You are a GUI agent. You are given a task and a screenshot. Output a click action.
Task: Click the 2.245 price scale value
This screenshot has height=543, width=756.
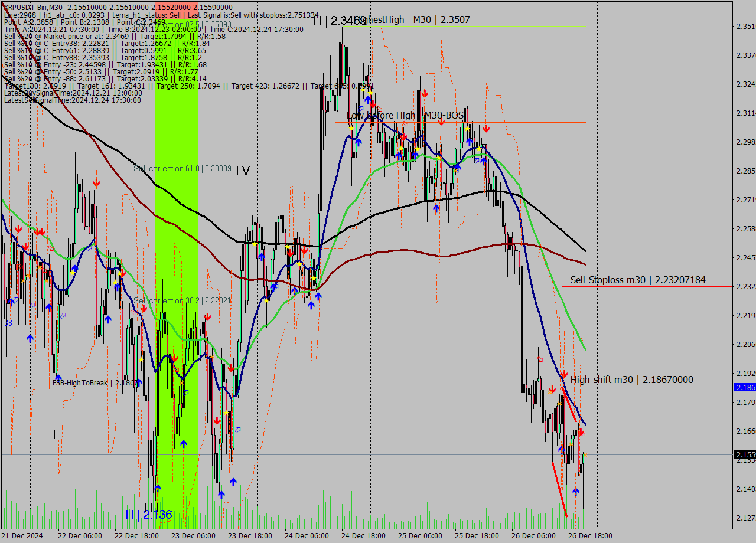745,257
